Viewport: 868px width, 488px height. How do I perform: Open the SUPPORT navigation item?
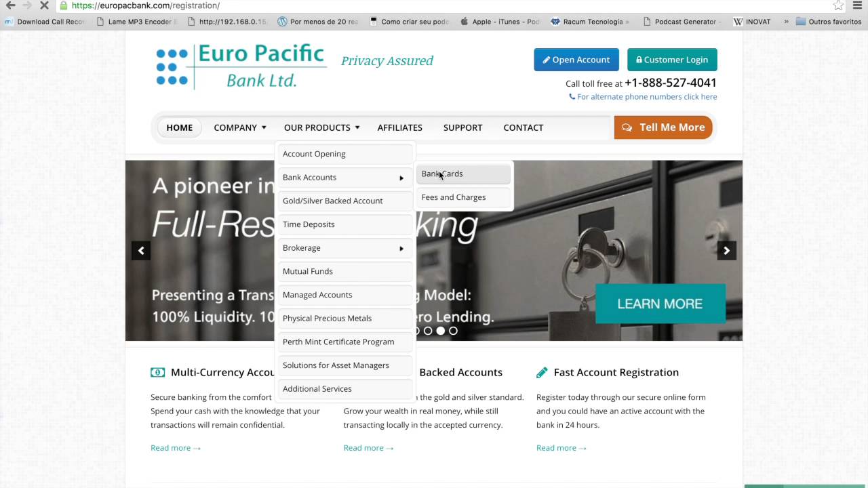point(463,127)
